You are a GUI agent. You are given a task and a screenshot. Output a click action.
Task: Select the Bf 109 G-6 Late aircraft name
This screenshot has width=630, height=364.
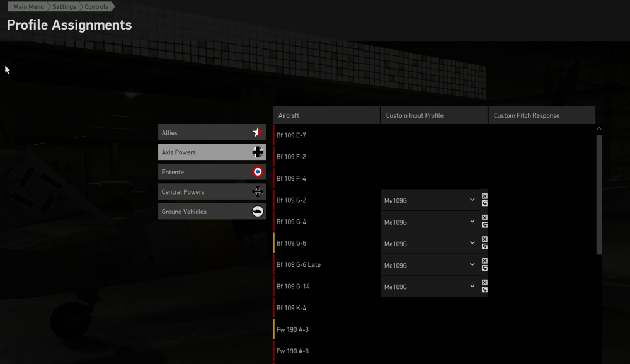tap(299, 264)
